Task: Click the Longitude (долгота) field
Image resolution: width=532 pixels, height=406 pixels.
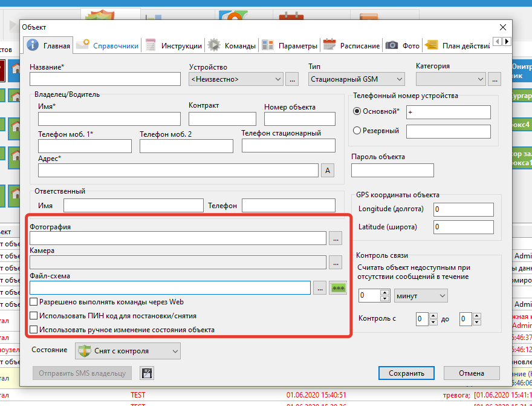Action: click(464, 209)
